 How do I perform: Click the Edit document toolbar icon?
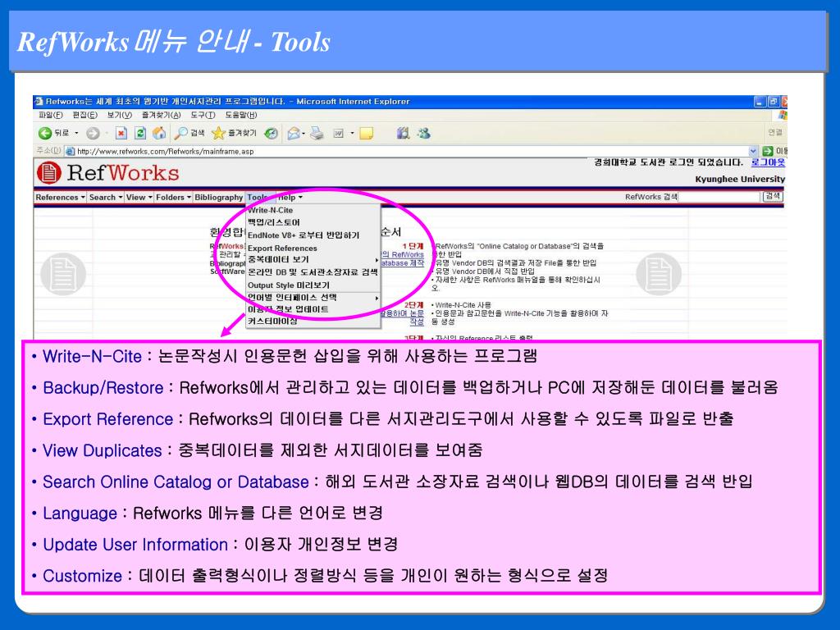click(339, 134)
